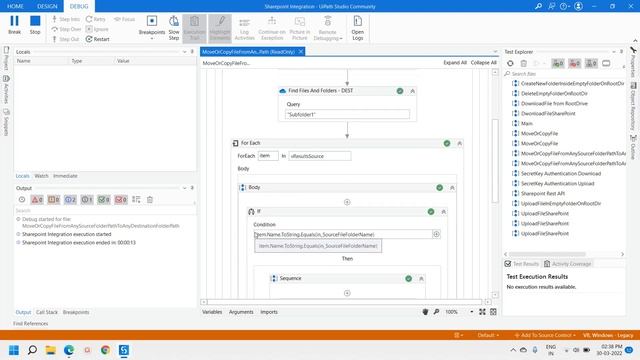Toggle error-level filter in Output
This screenshot has height=360, width=640.
pyautogui.click(x=37, y=200)
